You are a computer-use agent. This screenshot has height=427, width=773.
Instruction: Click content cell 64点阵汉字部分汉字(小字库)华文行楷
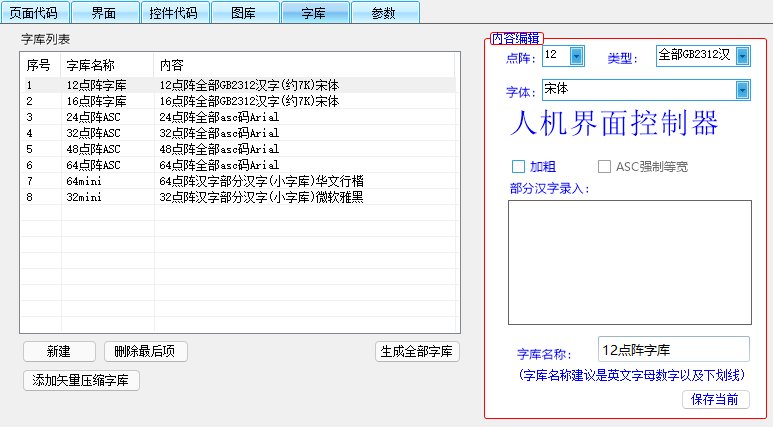tap(261, 181)
